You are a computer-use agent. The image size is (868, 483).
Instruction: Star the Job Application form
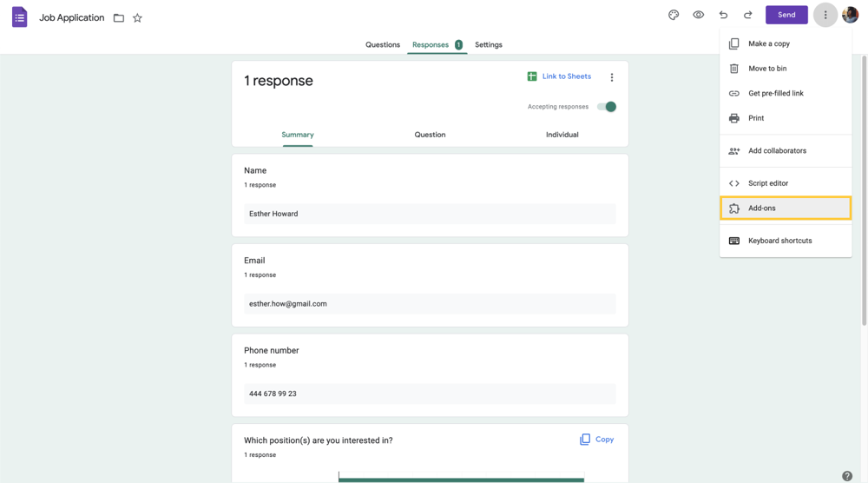tap(137, 17)
